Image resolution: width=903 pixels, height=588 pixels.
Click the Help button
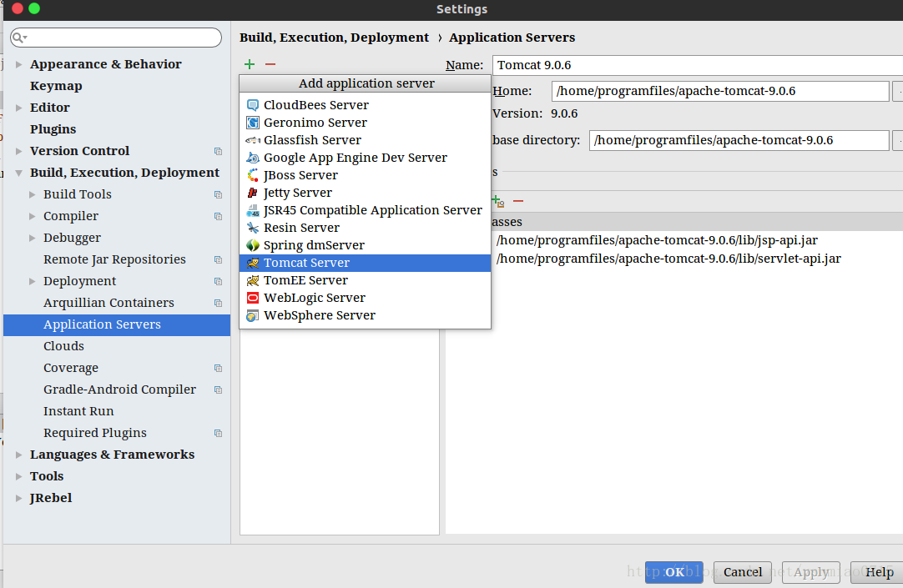click(879, 572)
